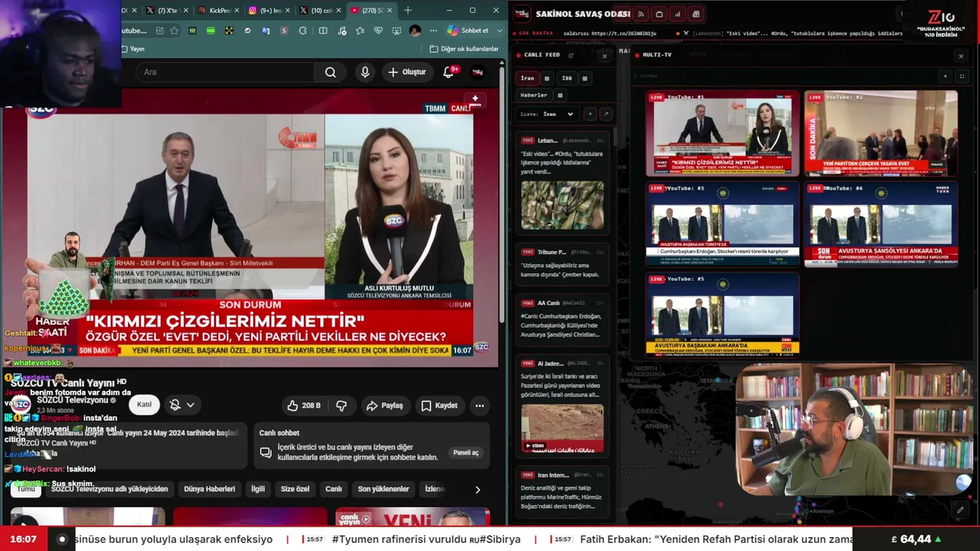Open the translate extension icon
Screen dimensions: 980x551
[266, 31]
